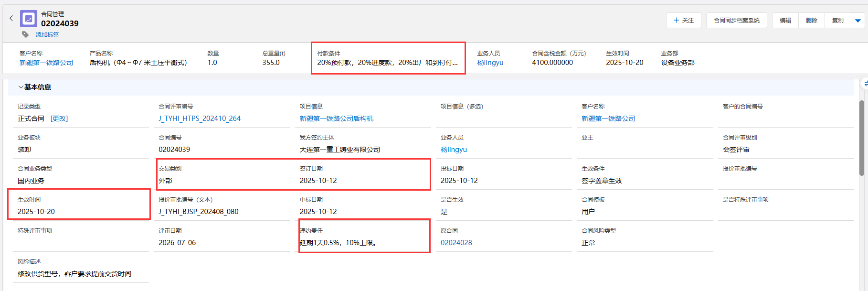
Task: Collapse the 基本信息 section
Action: tap(21, 87)
